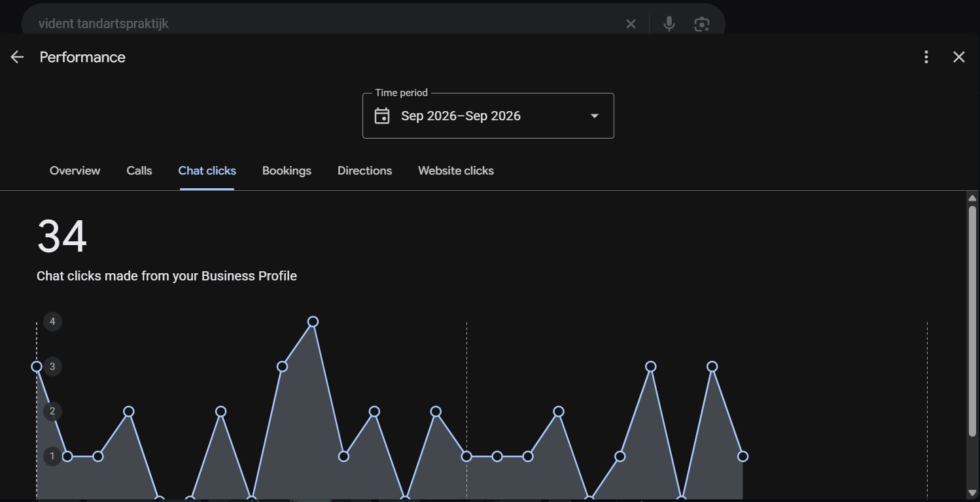Click the vertical scrollbar thumb
The image size is (980, 502).
(973, 320)
